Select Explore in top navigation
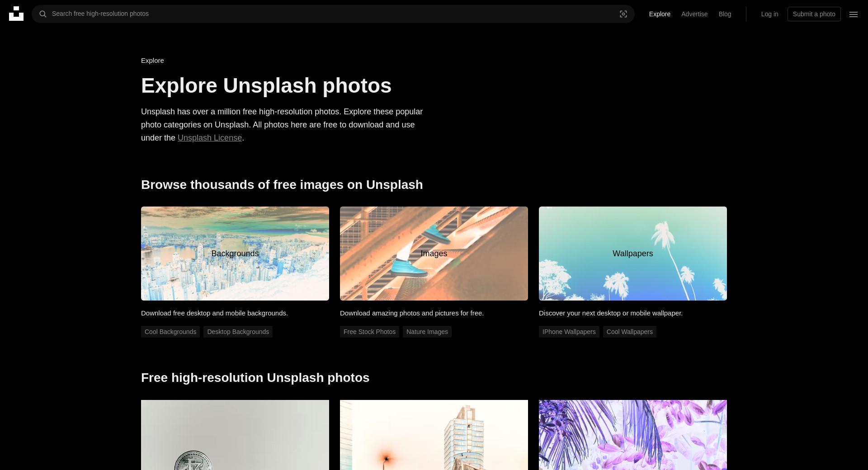The image size is (868, 470). (660, 14)
